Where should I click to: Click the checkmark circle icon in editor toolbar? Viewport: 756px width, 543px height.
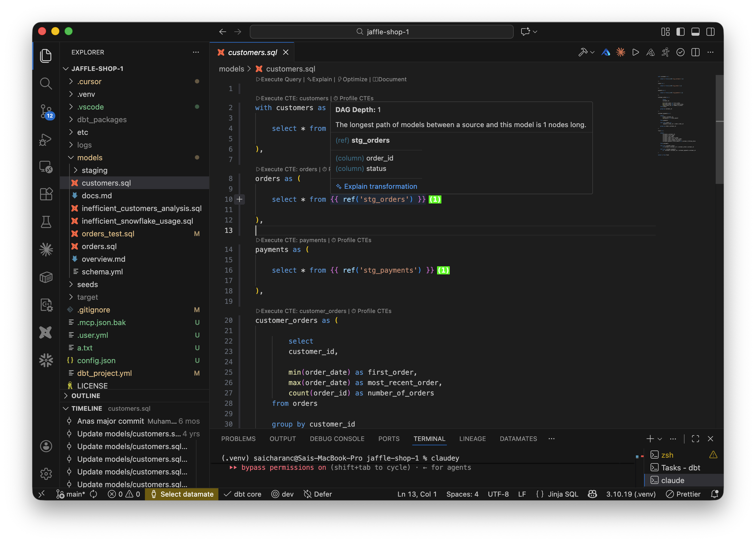680,52
